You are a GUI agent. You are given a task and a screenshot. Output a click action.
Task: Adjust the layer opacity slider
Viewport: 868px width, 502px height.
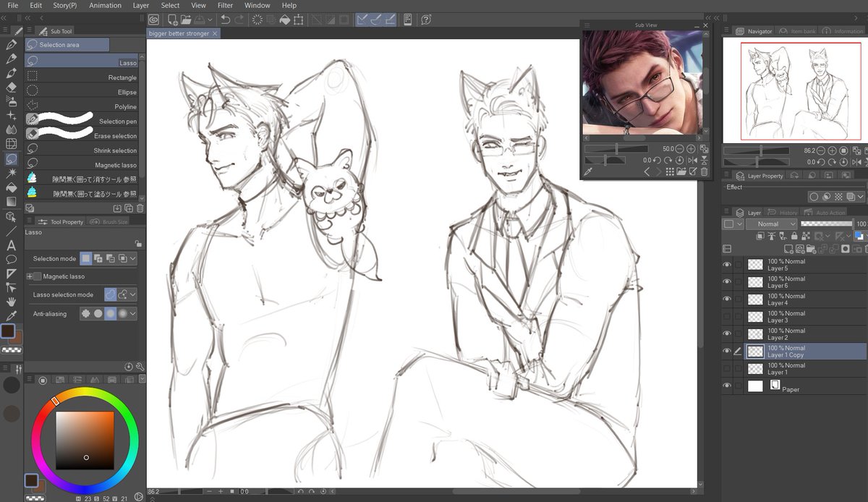pos(826,224)
